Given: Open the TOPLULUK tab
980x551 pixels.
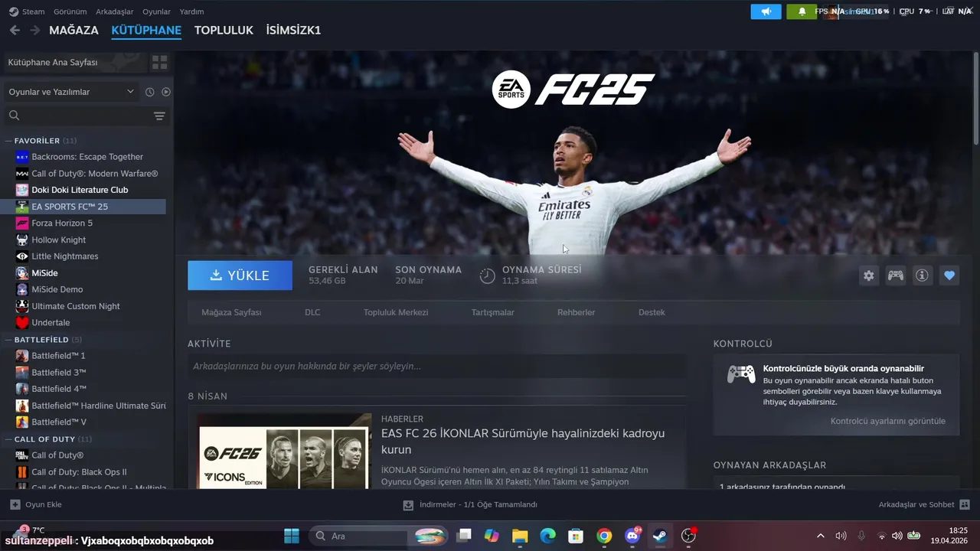Looking at the screenshot, I should (x=224, y=30).
